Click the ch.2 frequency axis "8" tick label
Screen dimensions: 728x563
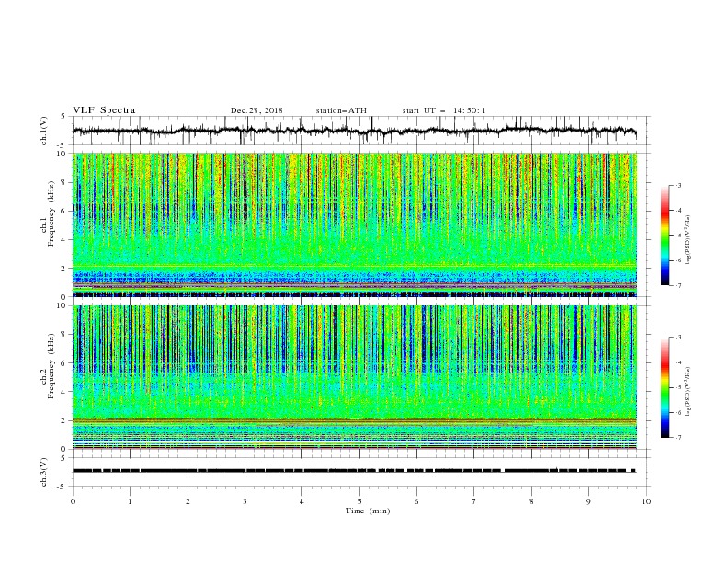pos(64,335)
